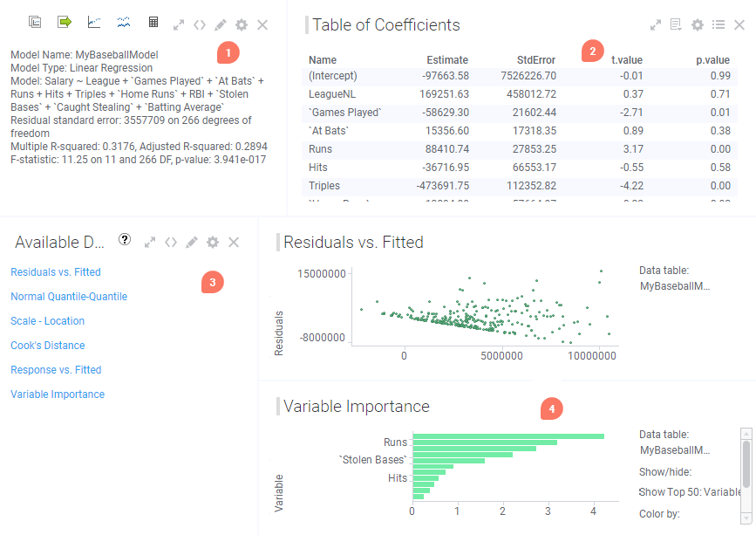Open settings gear for Table of Coefficients

coord(698,25)
